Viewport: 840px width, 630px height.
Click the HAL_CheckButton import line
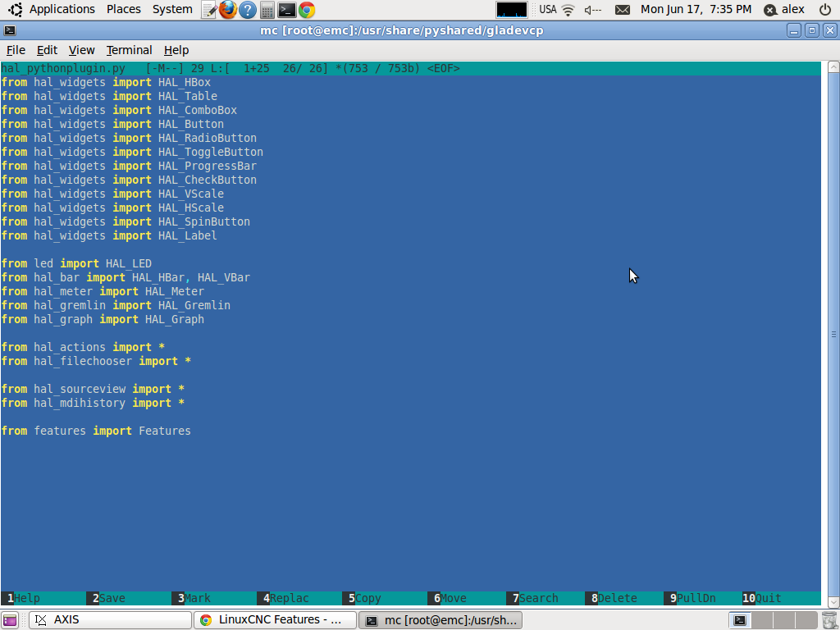point(129,180)
